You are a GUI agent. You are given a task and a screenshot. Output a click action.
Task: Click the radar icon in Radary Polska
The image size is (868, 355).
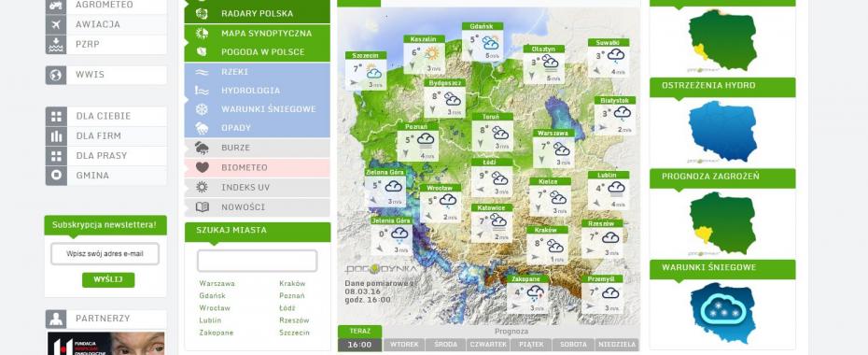(x=202, y=13)
